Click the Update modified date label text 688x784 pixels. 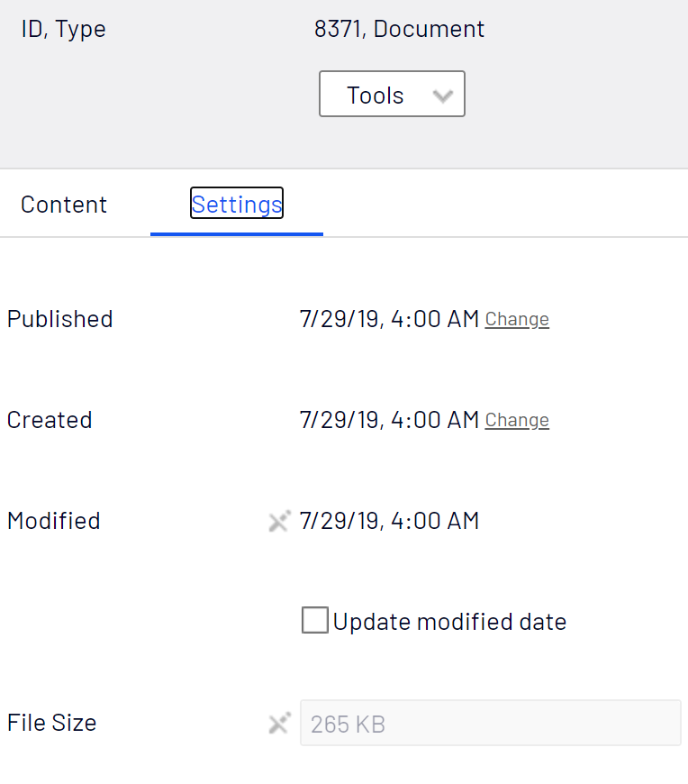[449, 622]
